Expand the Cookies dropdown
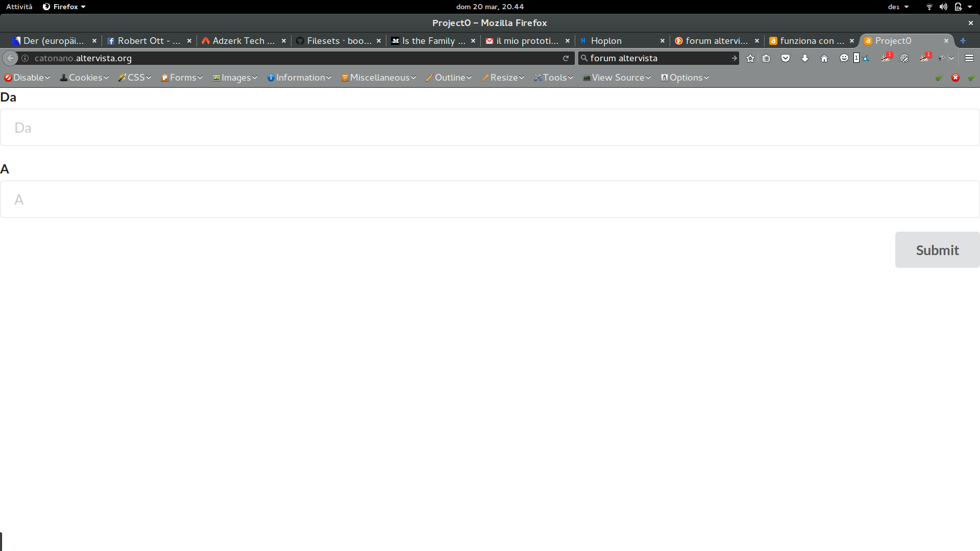 (x=84, y=78)
